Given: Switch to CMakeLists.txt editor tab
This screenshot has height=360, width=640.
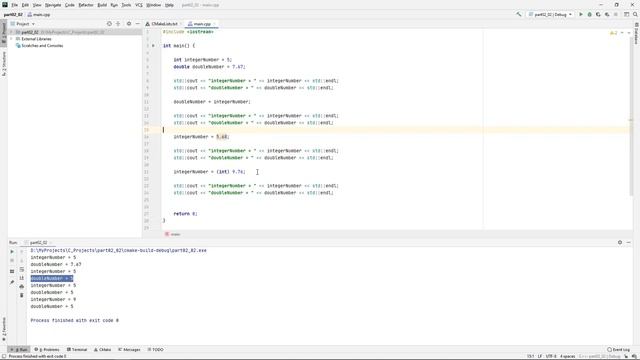Looking at the screenshot, I should tap(164, 24).
